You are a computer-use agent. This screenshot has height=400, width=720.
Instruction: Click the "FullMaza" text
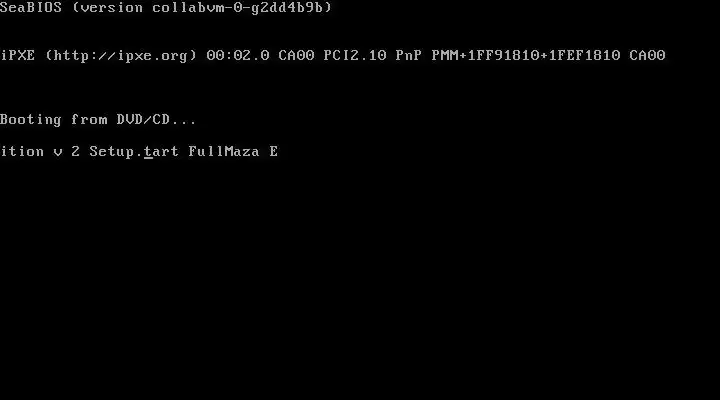click(x=224, y=151)
